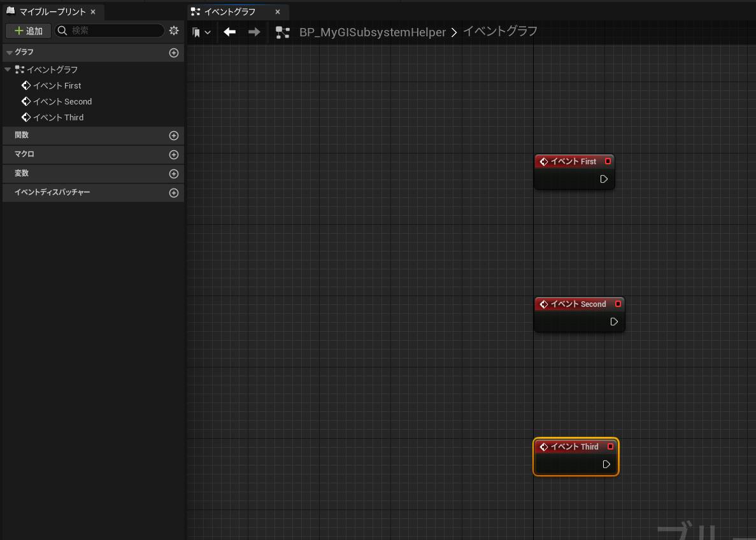This screenshot has width=756, height=540.
Task: Open the My Blueprint settings gear
Action: (174, 31)
